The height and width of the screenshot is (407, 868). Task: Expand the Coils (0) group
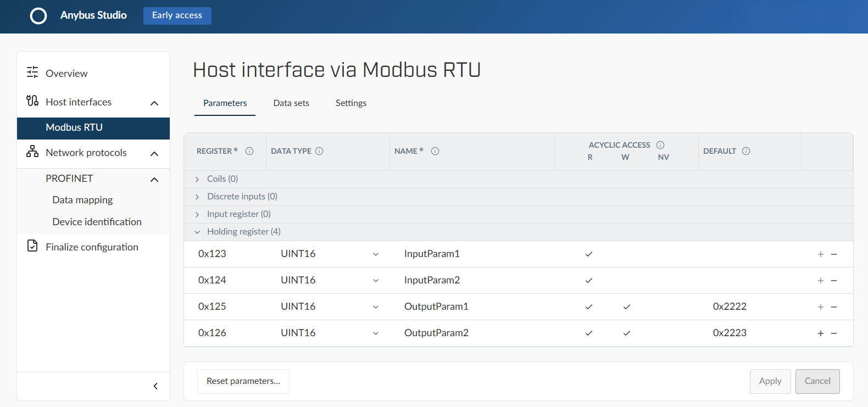pyautogui.click(x=197, y=180)
